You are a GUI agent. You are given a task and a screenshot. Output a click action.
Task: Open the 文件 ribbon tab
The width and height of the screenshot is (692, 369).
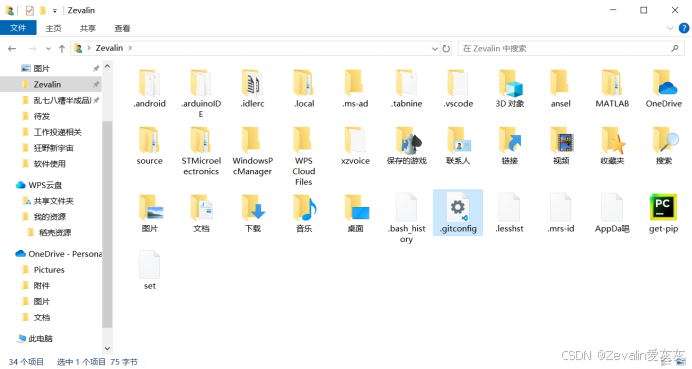click(18, 28)
